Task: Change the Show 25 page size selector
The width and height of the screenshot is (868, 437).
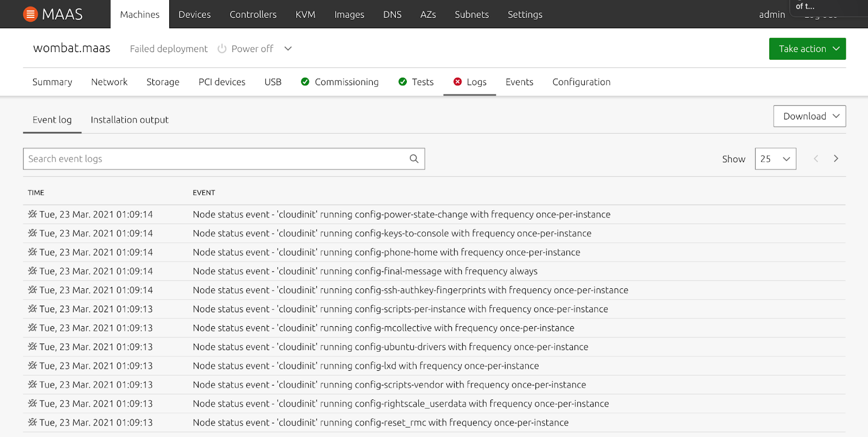Action: pos(775,159)
